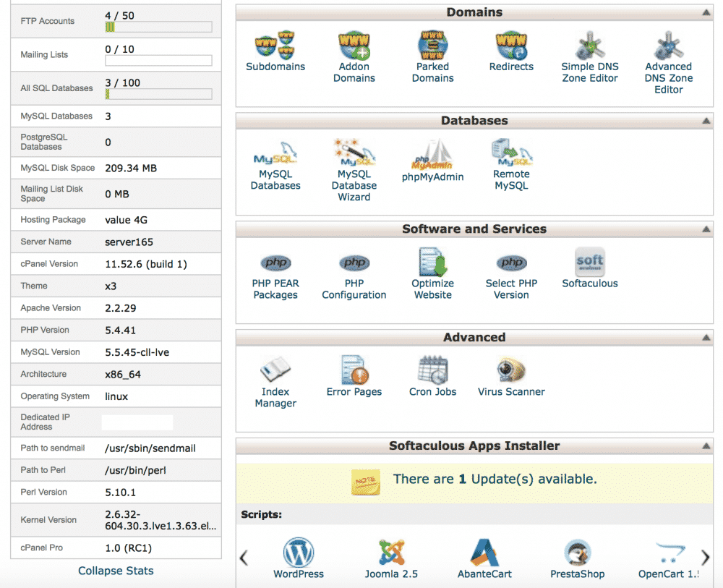
Task: Collapse Softaculous Apps Installer section
Action: pos(706,446)
